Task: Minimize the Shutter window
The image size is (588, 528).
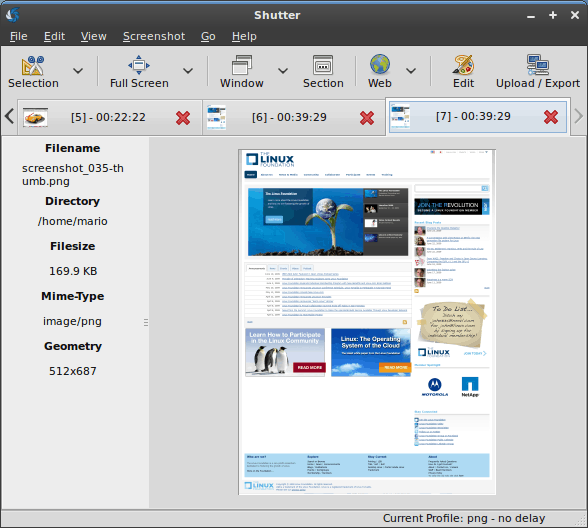Action: click(x=531, y=16)
